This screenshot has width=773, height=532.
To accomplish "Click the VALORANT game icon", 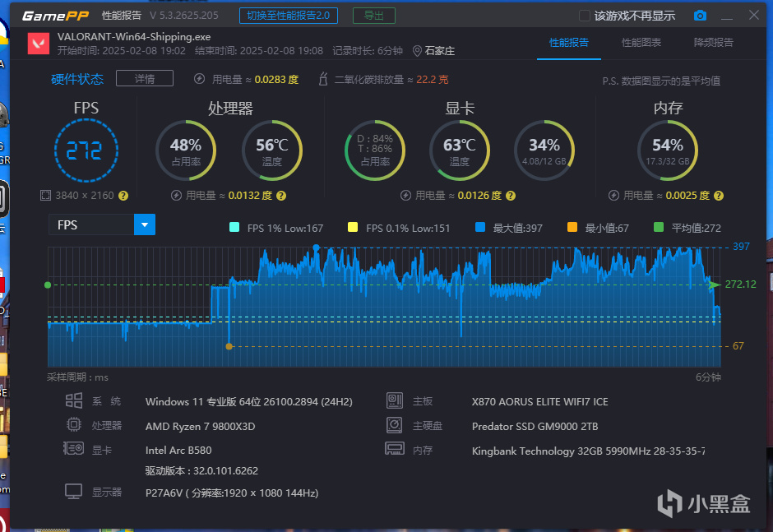I will coord(38,44).
